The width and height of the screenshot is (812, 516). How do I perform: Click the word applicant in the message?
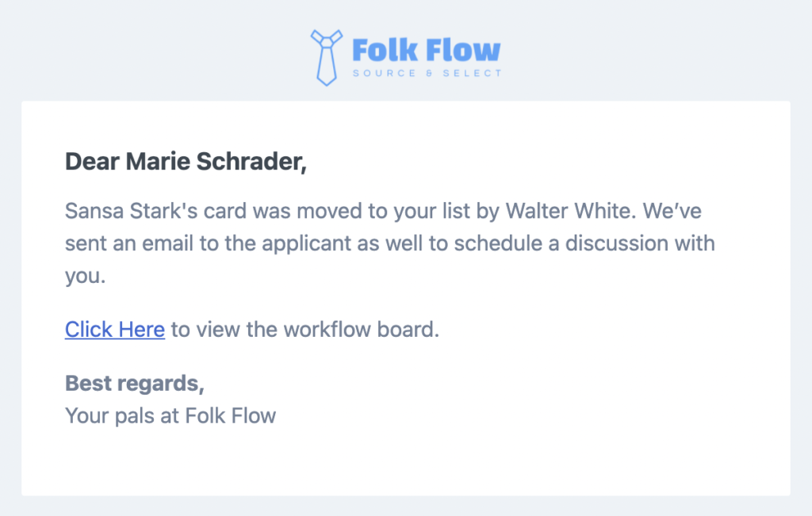[x=307, y=244]
